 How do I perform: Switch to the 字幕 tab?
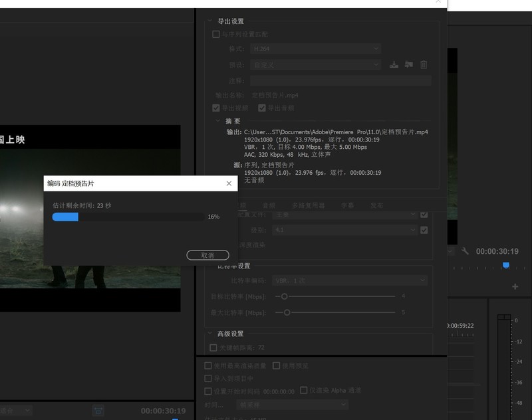347,205
